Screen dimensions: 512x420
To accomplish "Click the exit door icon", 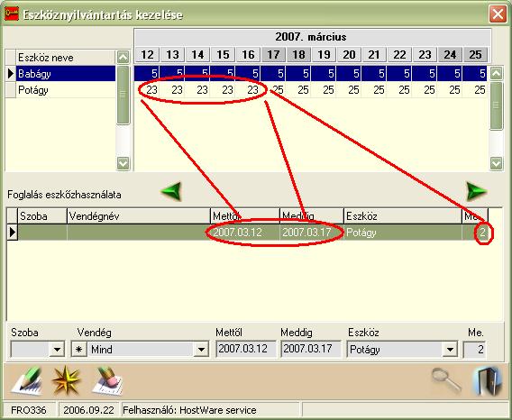I will (x=487, y=381).
